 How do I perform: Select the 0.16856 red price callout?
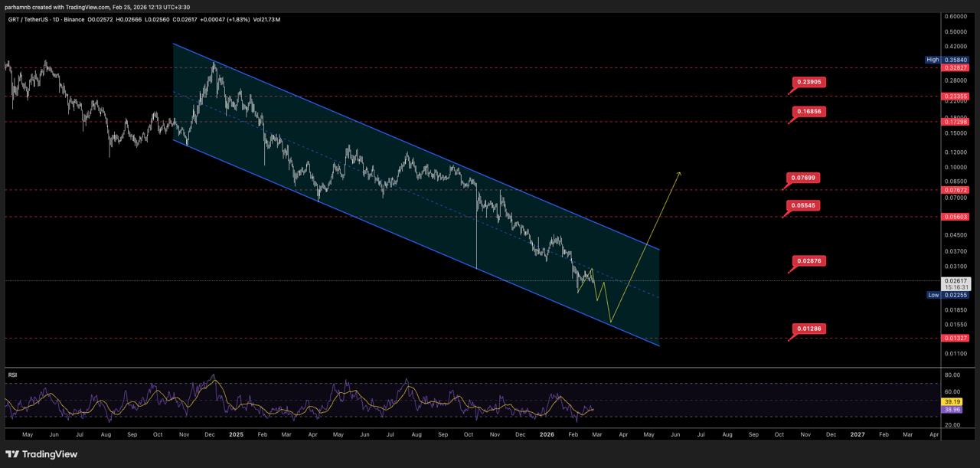pyautogui.click(x=810, y=112)
